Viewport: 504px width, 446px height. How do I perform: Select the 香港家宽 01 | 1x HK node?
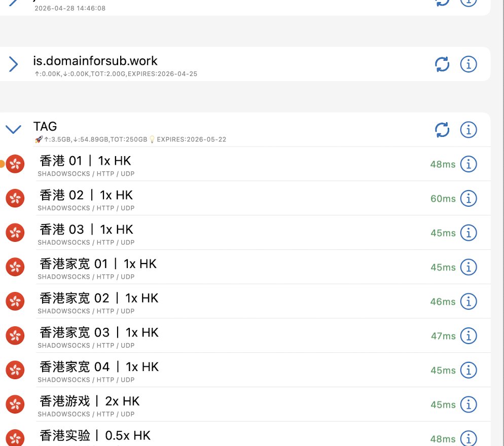tap(245, 267)
